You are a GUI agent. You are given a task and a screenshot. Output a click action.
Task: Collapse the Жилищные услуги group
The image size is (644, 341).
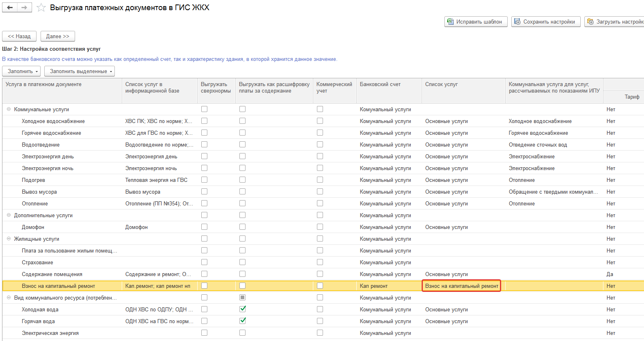click(9, 239)
